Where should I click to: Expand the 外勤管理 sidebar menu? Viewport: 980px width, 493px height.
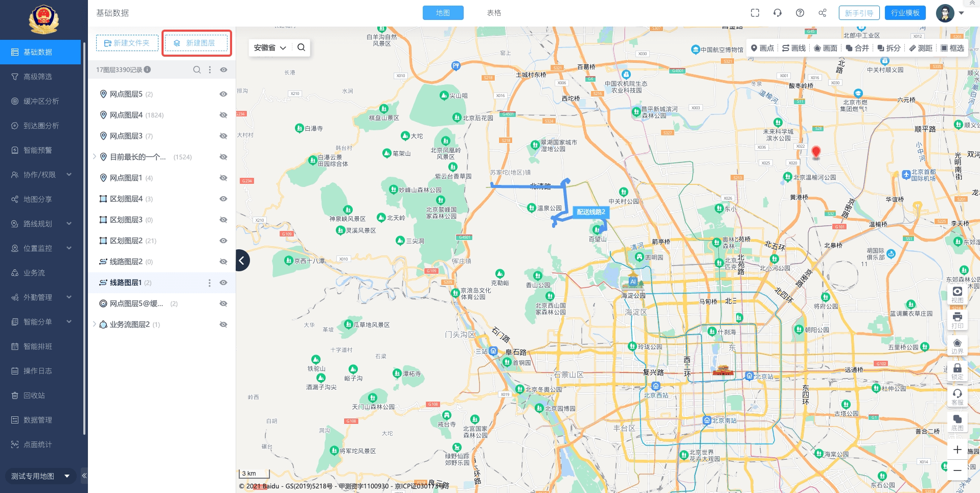point(40,297)
